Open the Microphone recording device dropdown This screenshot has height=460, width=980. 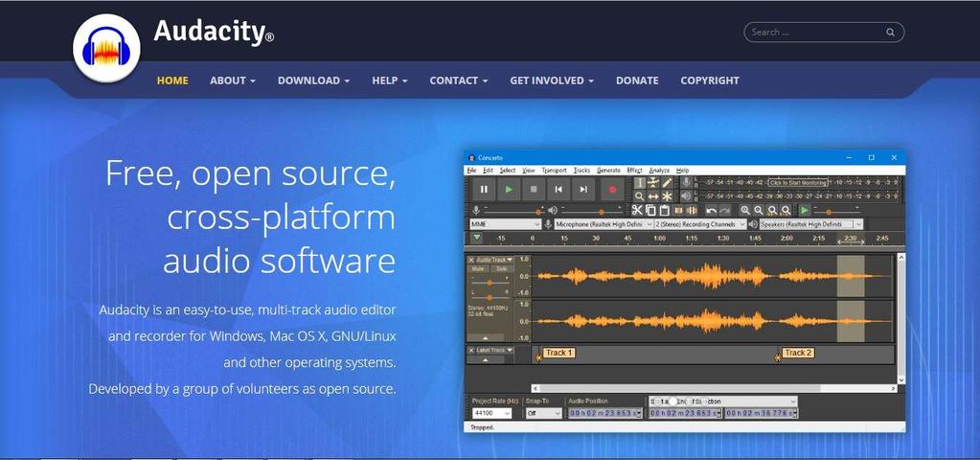(x=604, y=224)
